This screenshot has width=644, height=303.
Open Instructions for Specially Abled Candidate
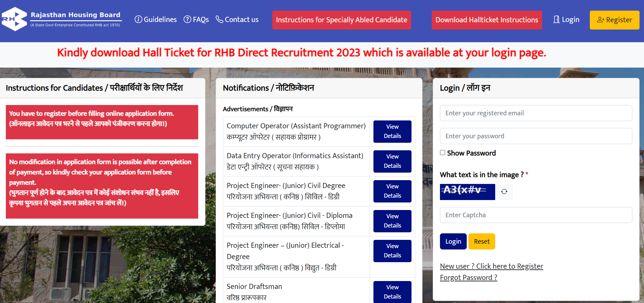[342, 20]
